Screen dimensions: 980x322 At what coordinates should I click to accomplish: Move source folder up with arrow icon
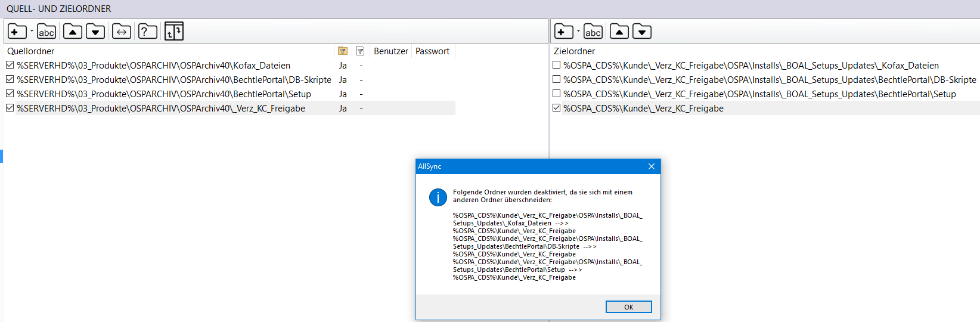pos(73,32)
